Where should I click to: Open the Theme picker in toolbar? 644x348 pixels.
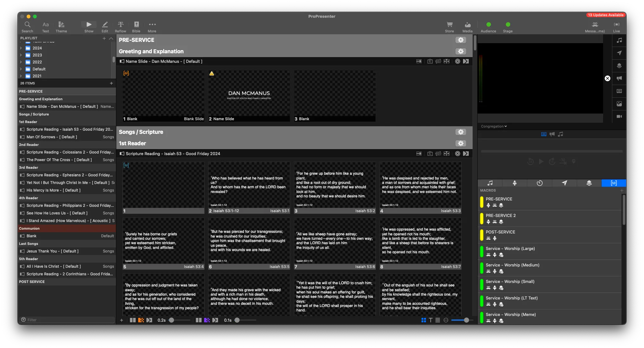[x=61, y=26]
